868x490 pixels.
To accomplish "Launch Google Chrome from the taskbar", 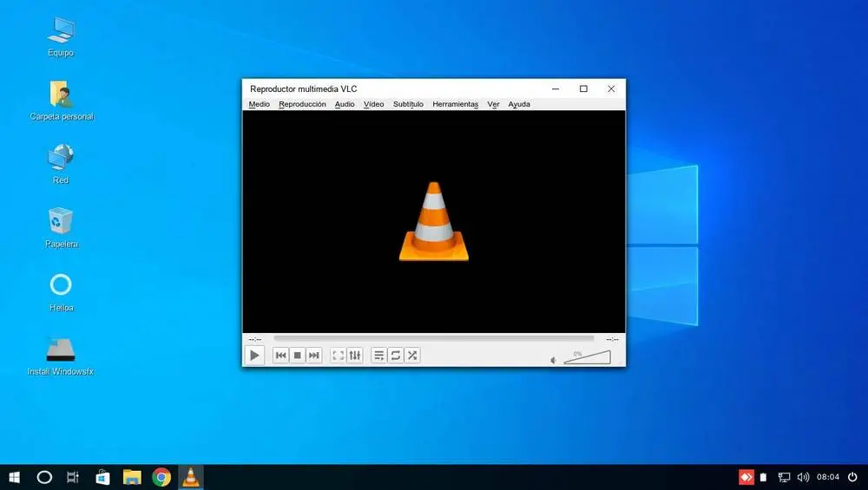I will pyautogui.click(x=161, y=477).
